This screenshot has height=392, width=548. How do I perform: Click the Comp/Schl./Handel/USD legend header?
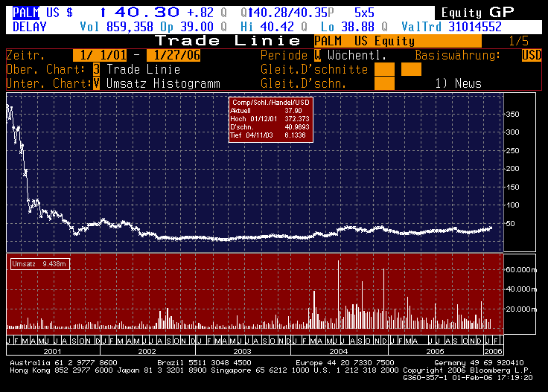(271, 103)
